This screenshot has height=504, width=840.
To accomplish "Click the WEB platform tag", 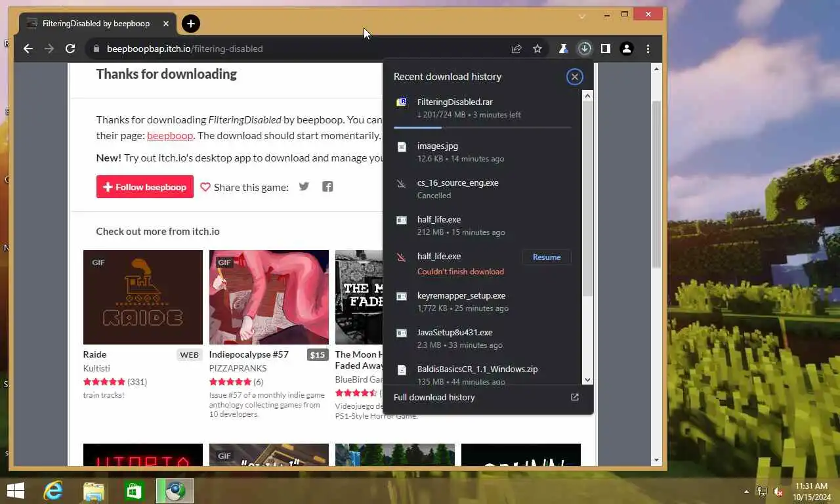I will click(x=189, y=355).
